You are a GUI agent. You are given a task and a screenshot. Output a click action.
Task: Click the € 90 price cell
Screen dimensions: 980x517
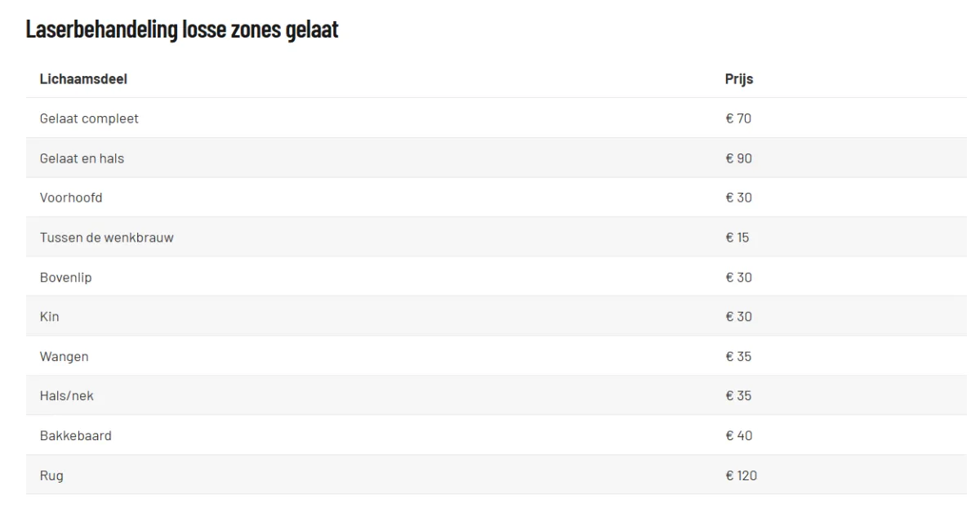click(x=738, y=158)
